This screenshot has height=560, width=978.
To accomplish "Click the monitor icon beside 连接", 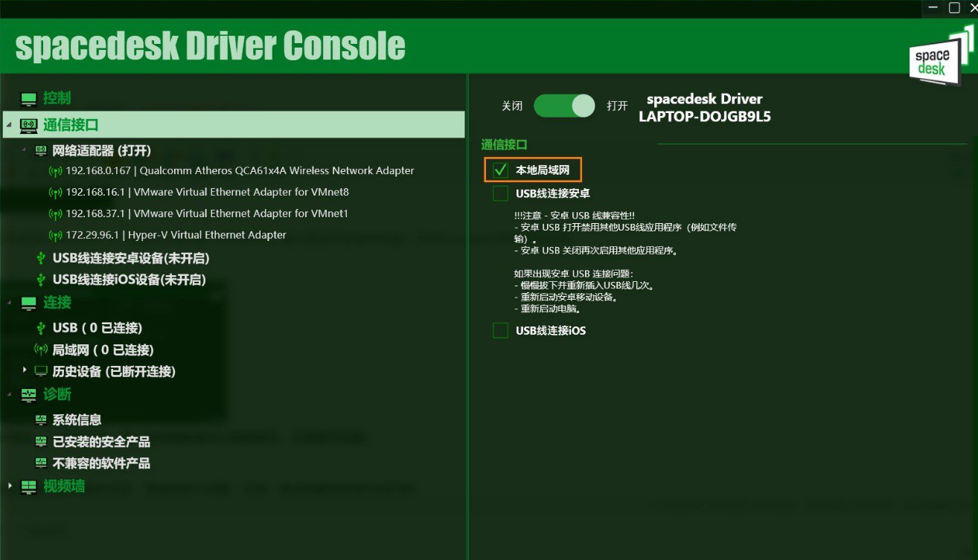I will click(x=28, y=303).
